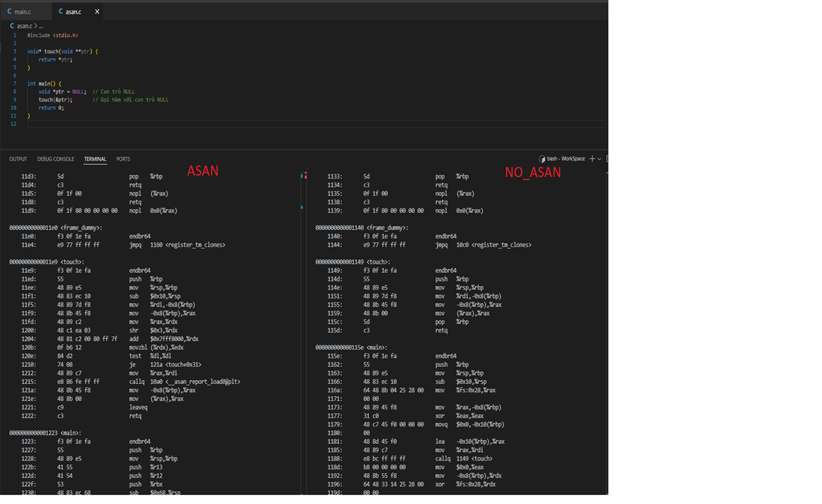Focus the right terminal pane showing main disassembly
The width and height of the screenshot is (822, 504).
[457, 392]
